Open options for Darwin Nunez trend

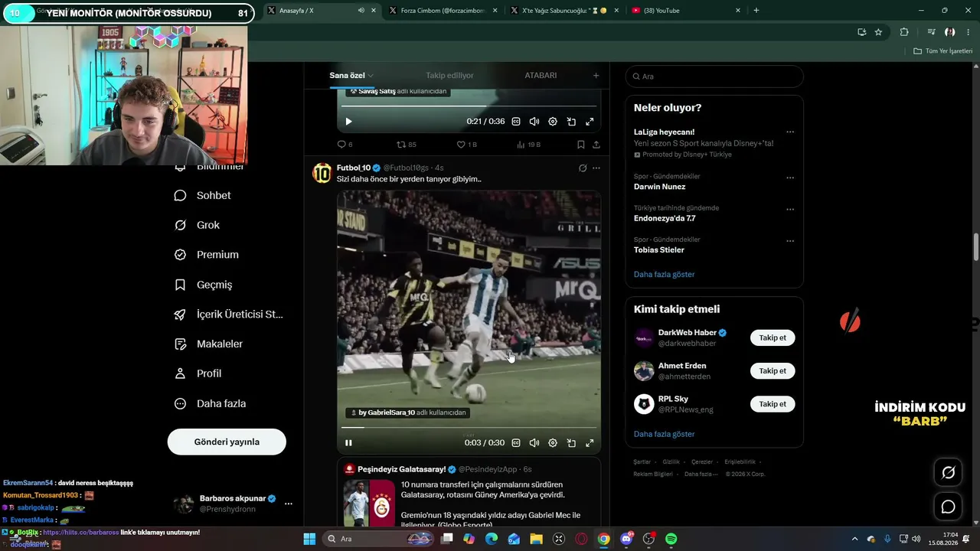point(790,178)
